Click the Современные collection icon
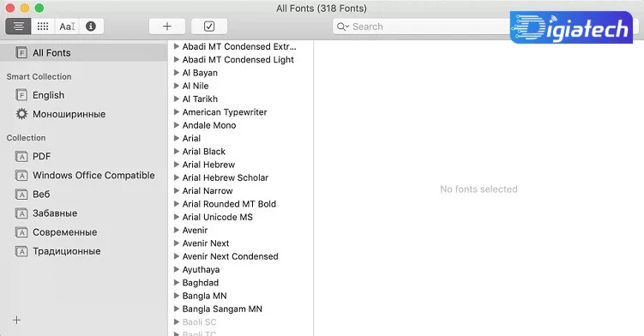The height and width of the screenshot is (336, 644). pyautogui.click(x=21, y=232)
